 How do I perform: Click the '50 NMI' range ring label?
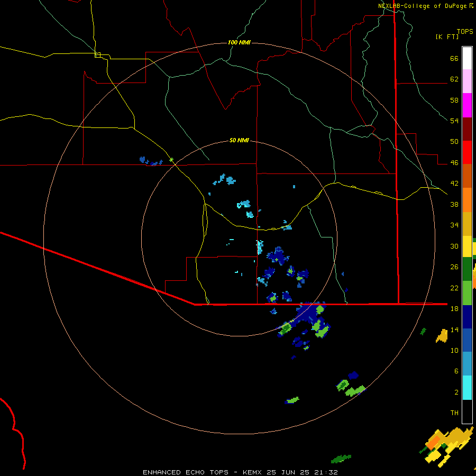pos(239,140)
